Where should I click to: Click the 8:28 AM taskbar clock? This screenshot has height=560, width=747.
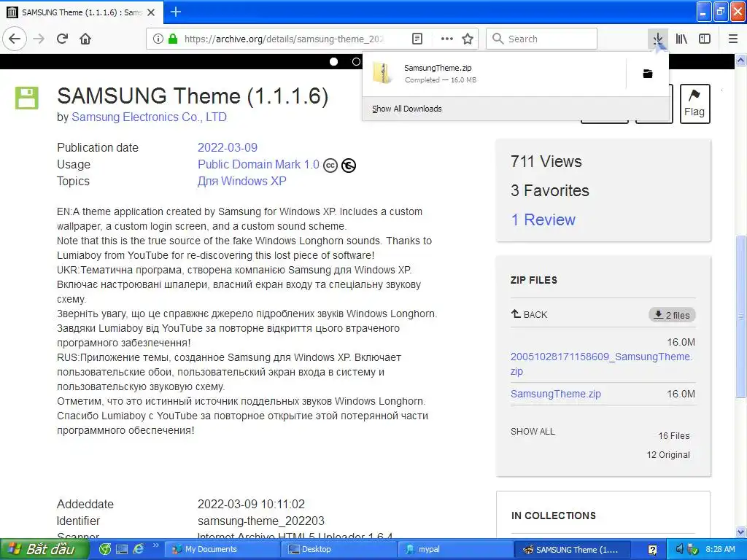(x=720, y=549)
